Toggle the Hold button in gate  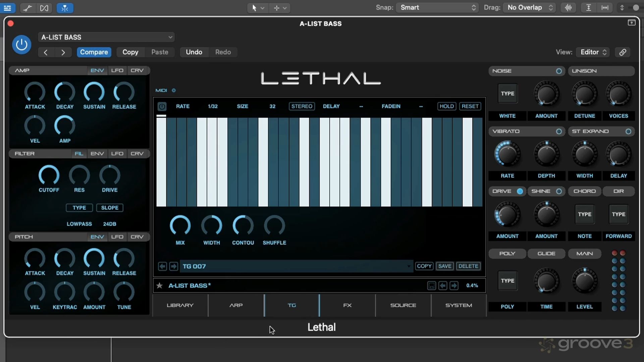tap(447, 106)
